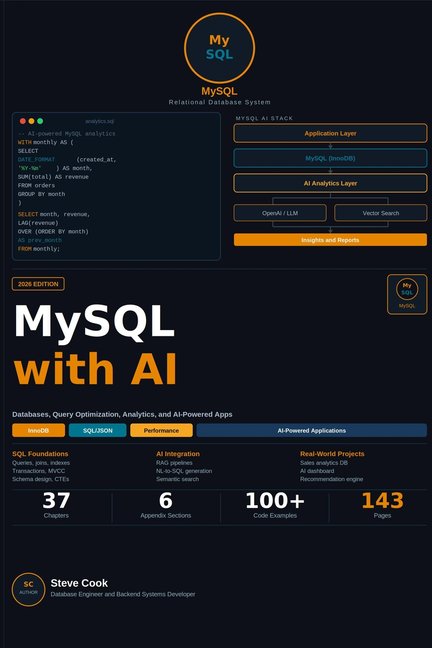Screen dimensions: 432x648
Task: Click the OpenAI / LLM box
Action: 280,213
